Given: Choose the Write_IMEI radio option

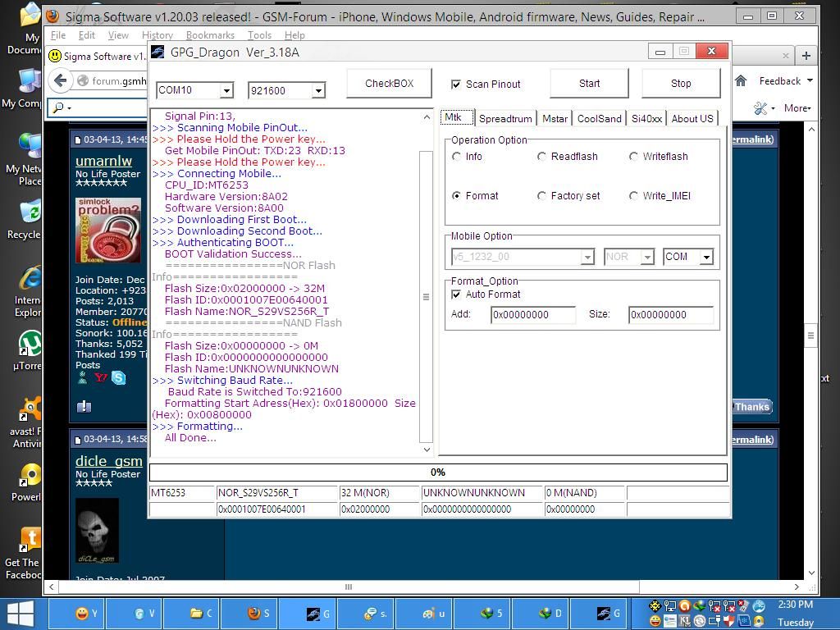Looking at the screenshot, I should point(633,196).
